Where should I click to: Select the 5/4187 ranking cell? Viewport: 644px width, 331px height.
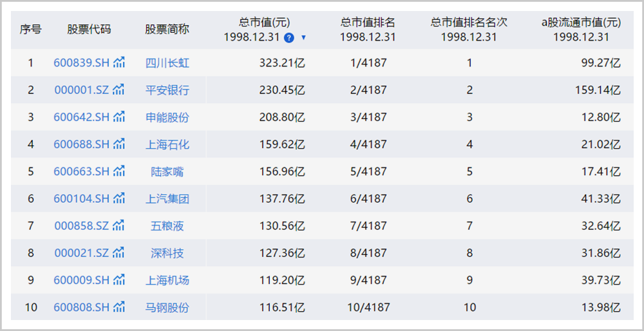(368, 171)
